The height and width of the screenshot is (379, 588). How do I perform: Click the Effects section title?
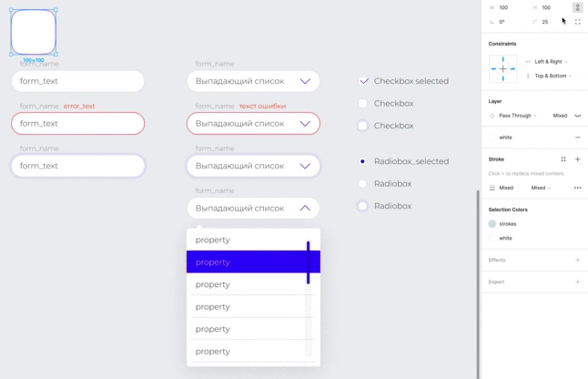(497, 260)
